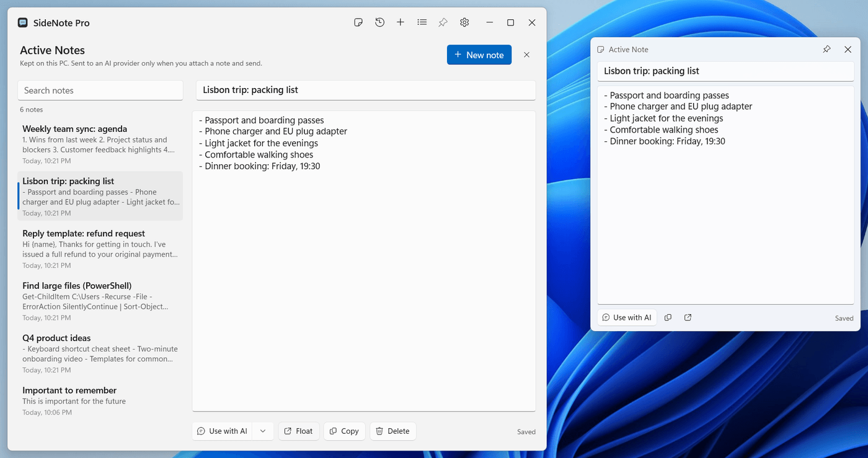Viewport: 868px width, 458px height.
Task: Toggle the pin icon in SideNote Pro title bar
Action: tap(443, 22)
